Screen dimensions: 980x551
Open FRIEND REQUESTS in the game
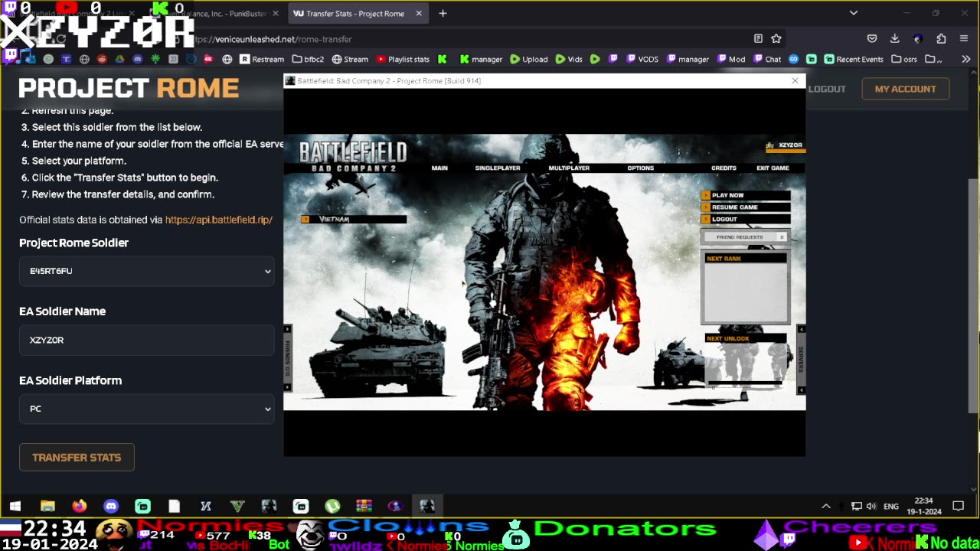point(746,237)
